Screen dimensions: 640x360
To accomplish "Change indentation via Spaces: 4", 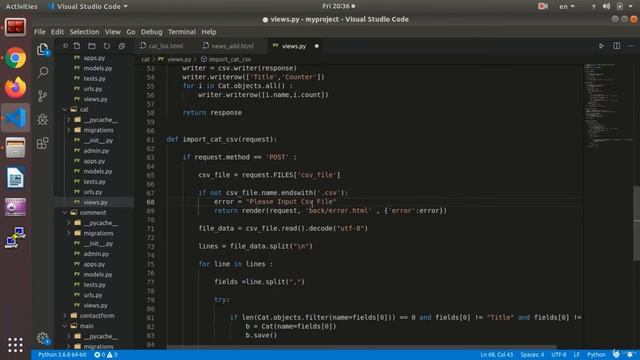I will click(x=532, y=355).
